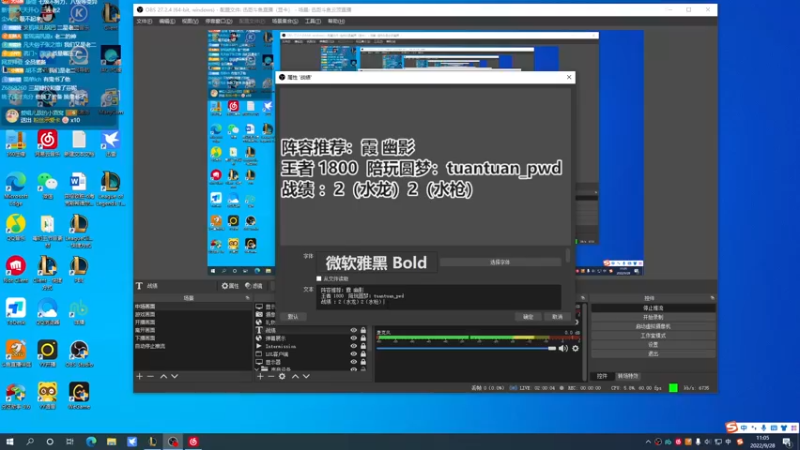
Task: Open the 停靠窗口 menu in OBS
Action: click(x=218, y=21)
